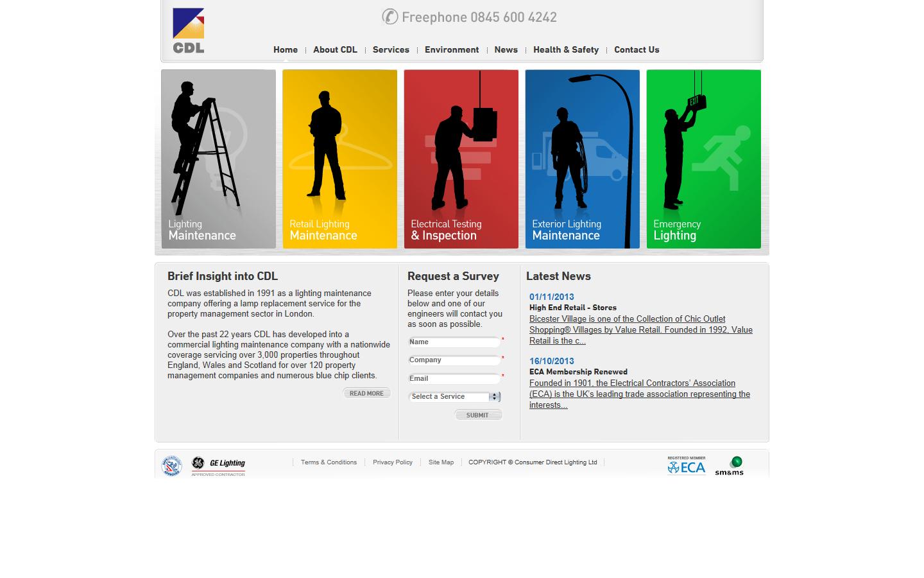Click the READ MORE button
Image resolution: width=924 pixels, height=578 pixels.
366,392
